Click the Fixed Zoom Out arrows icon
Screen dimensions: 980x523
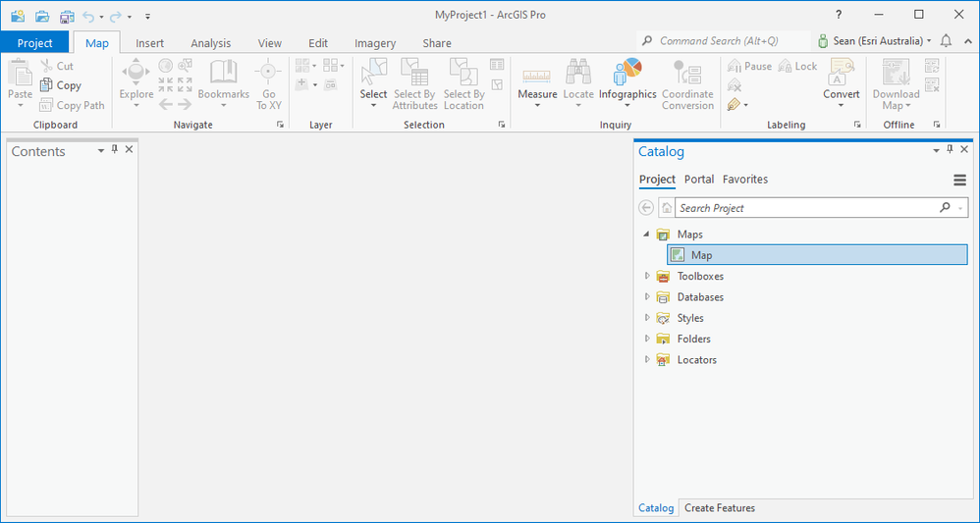coord(185,84)
